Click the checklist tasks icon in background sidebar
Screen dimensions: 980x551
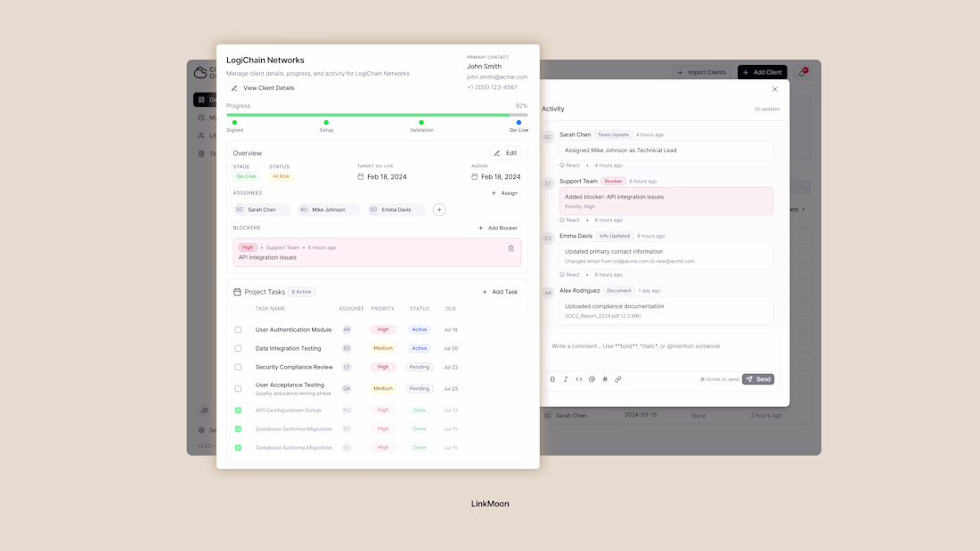[x=201, y=117]
